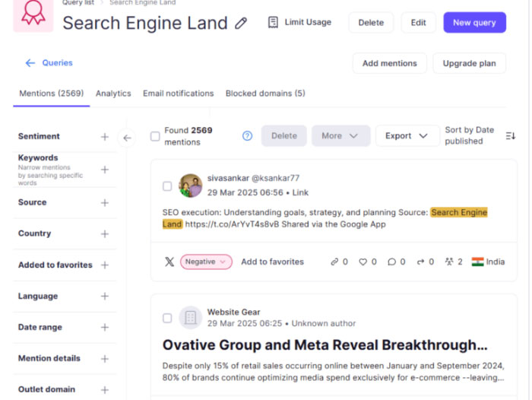Open the More actions dropdown
This screenshot has height=400, width=532.
tap(340, 136)
